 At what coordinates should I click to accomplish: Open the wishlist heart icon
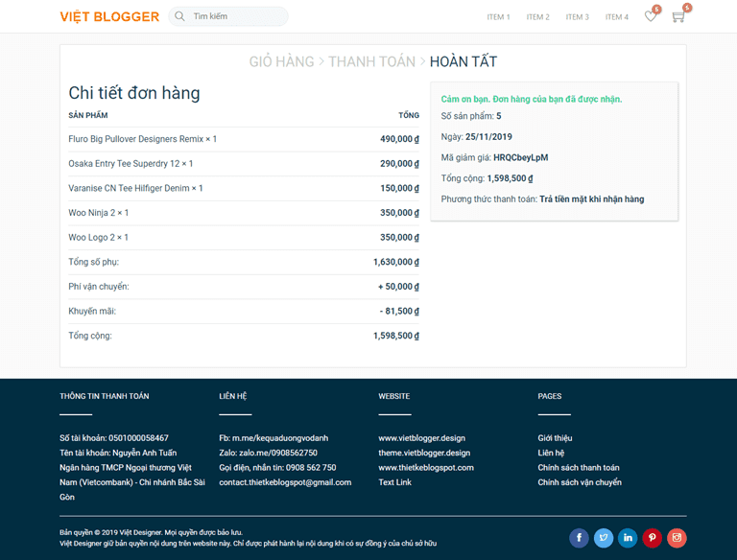(x=651, y=16)
